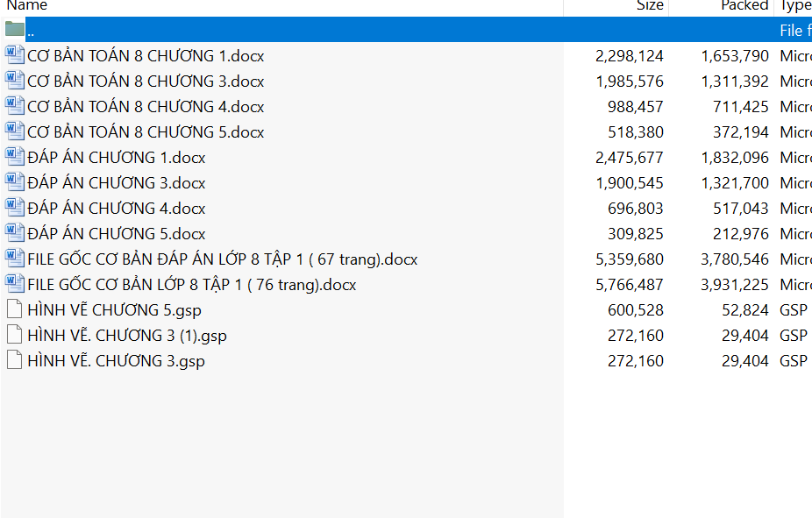Select FILE GỐC CƠ BẢN ĐÁP ÁN LỚP 8 file name
This screenshot has height=518, width=812.
point(222,259)
